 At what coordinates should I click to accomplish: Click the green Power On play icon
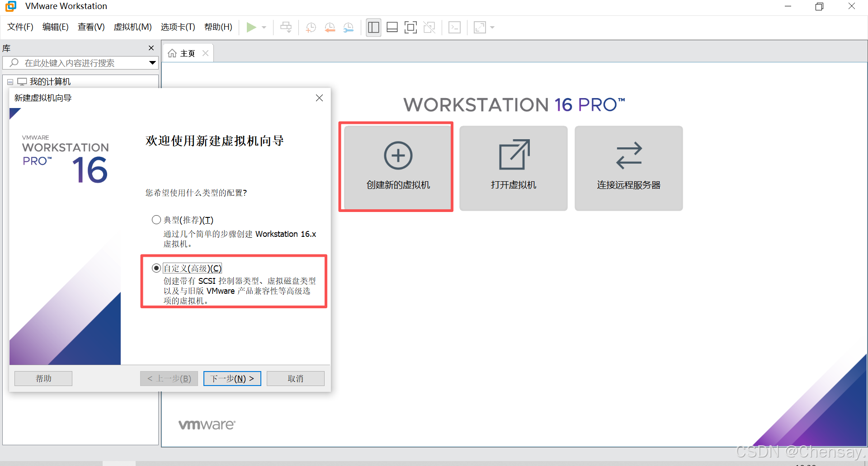(251, 27)
